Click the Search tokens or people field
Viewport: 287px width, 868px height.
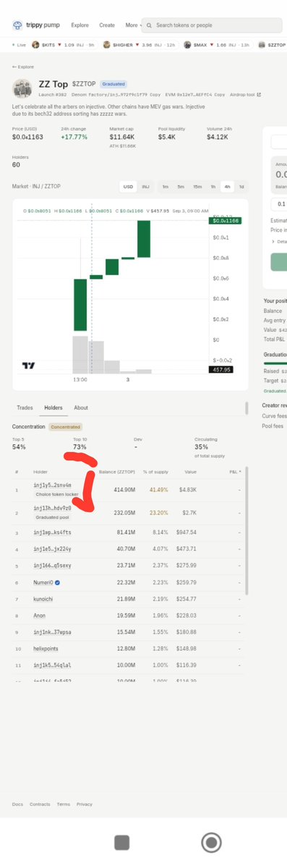[213, 25]
